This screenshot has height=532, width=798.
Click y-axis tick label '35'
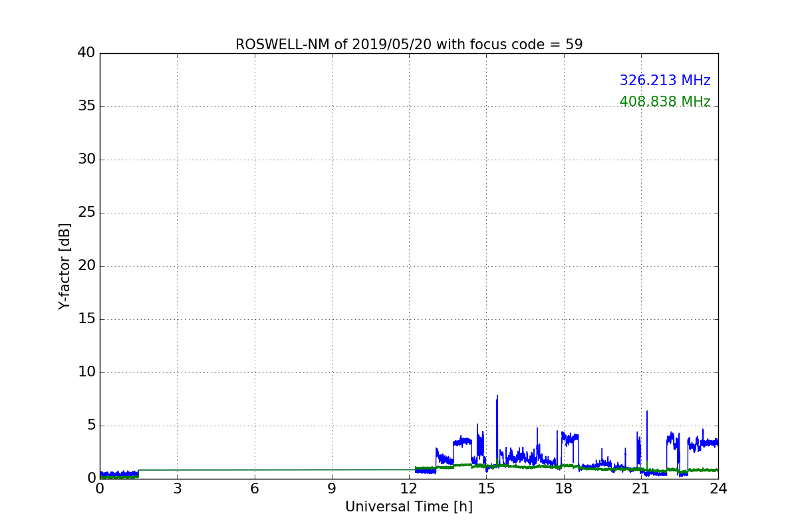[86, 106]
